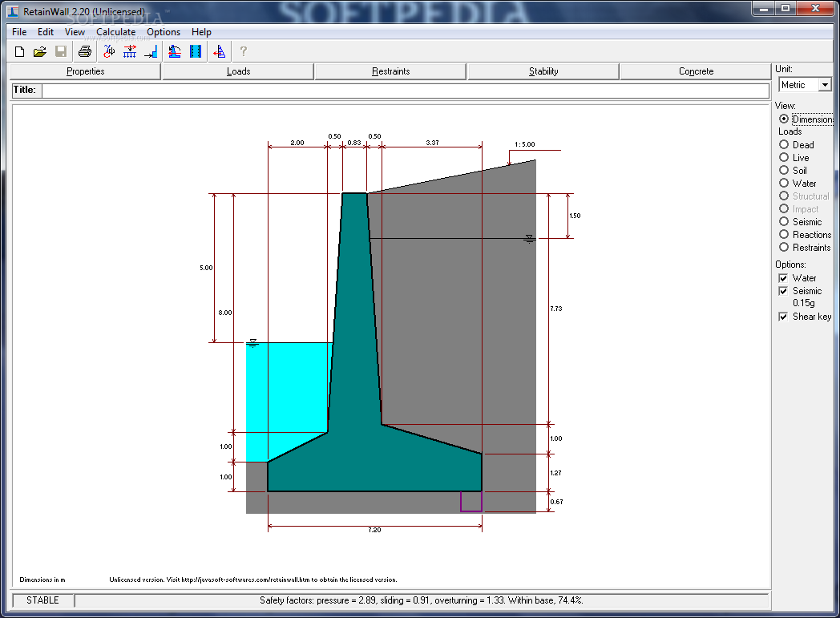Open the Calculate menu
The height and width of the screenshot is (618, 840).
(x=115, y=32)
